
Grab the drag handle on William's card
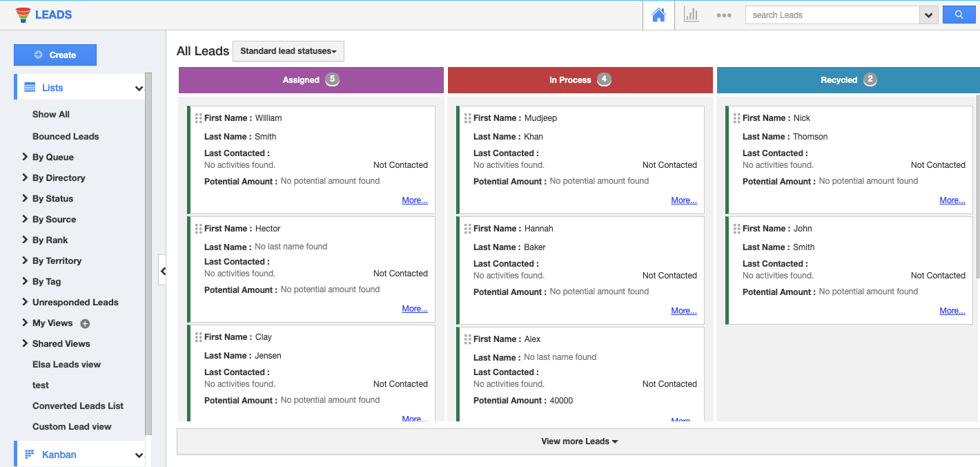[x=199, y=118]
